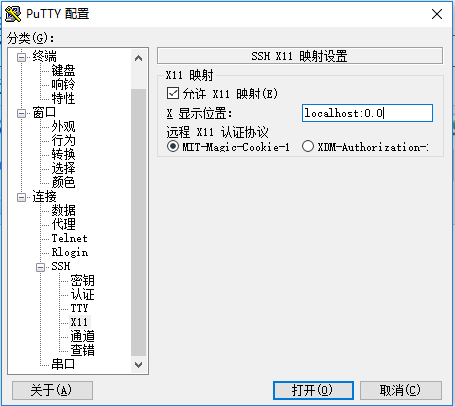Select 认证 auth category

point(83,294)
